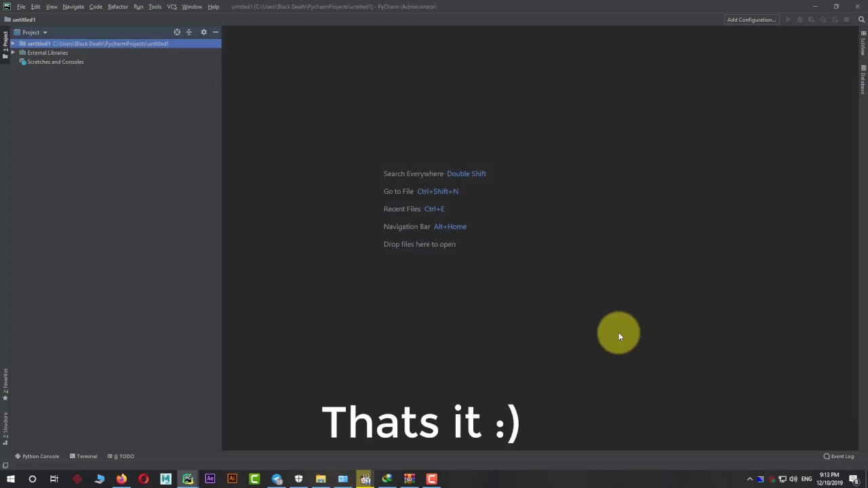Hide the Project panel with minus icon
The height and width of the screenshot is (488, 868).
pyautogui.click(x=216, y=32)
